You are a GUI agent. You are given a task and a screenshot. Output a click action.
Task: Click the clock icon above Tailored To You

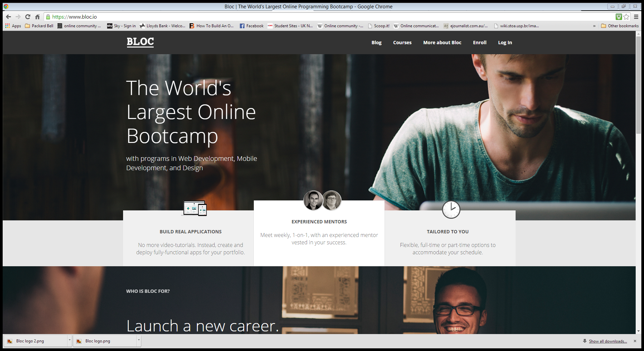click(x=451, y=209)
